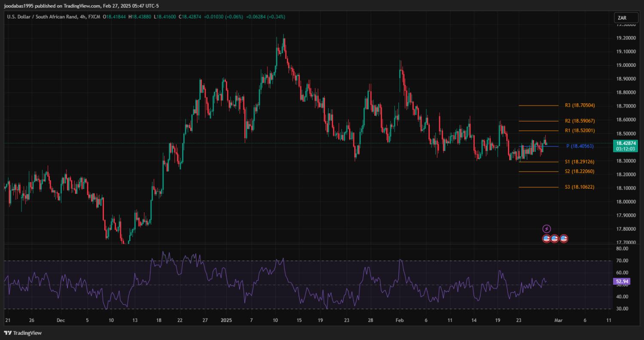Image resolution: width=644 pixels, height=340 pixels.
Task: Select the S3 (18.10622) support label
Action: click(580, 187)
